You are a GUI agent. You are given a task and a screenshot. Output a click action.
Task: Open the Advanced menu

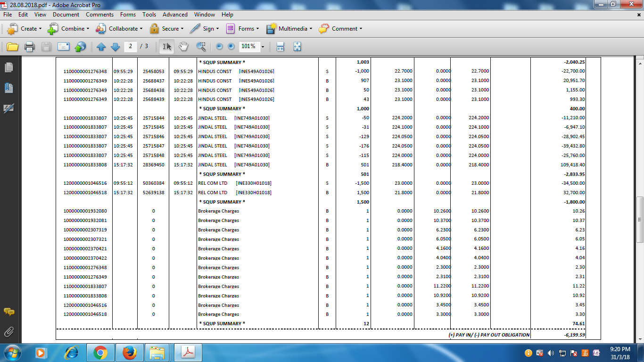click(175, 15)
